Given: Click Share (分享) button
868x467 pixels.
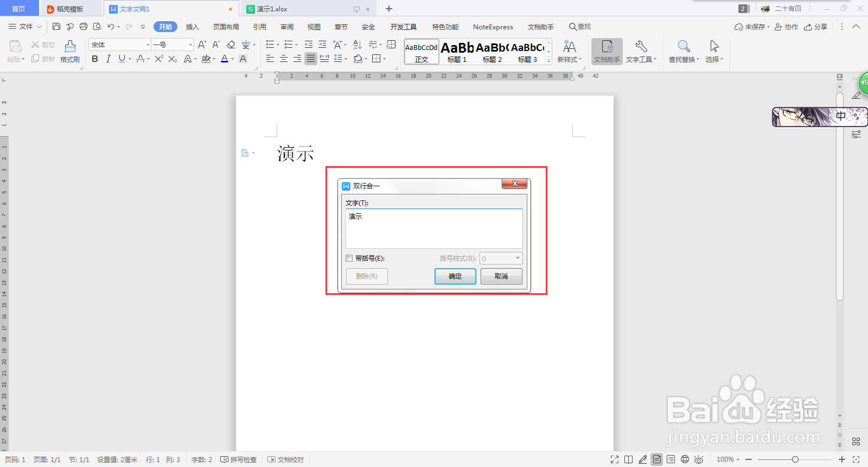Looking at the screenshot, I should 816,27.
